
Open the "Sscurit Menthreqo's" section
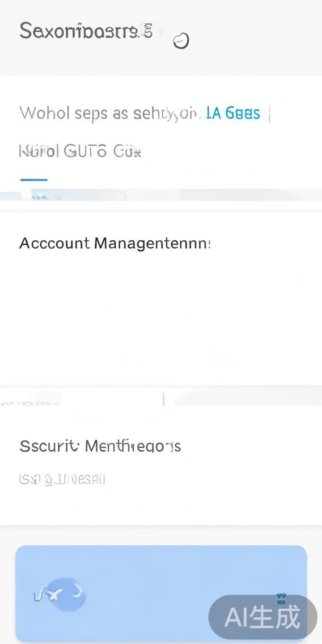click(100, 446)
